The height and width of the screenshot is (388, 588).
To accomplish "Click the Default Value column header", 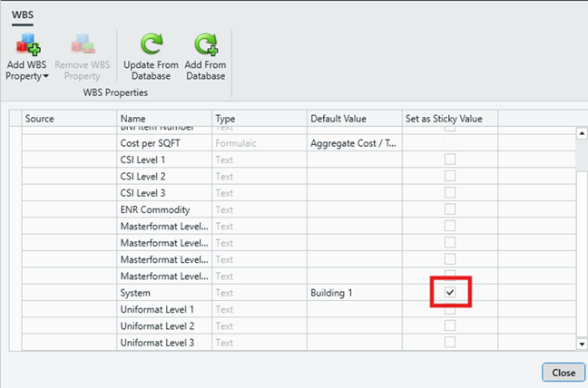I will tap(354, 119).
